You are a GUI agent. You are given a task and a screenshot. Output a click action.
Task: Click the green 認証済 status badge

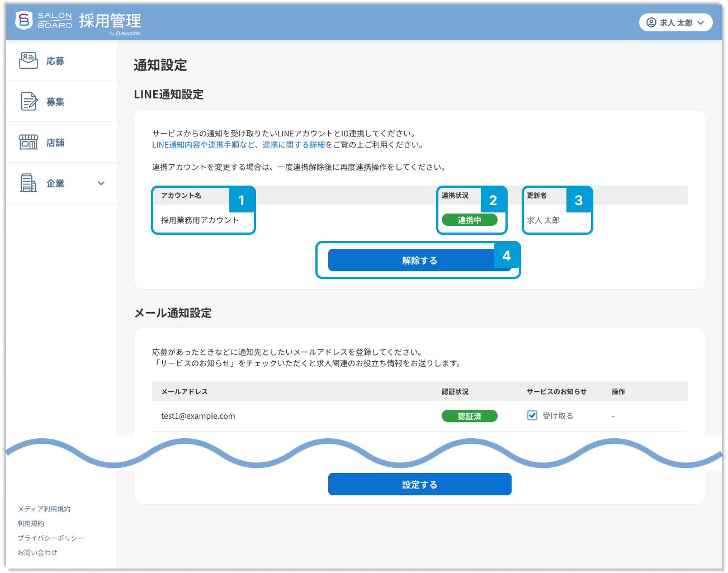[469, 416]
